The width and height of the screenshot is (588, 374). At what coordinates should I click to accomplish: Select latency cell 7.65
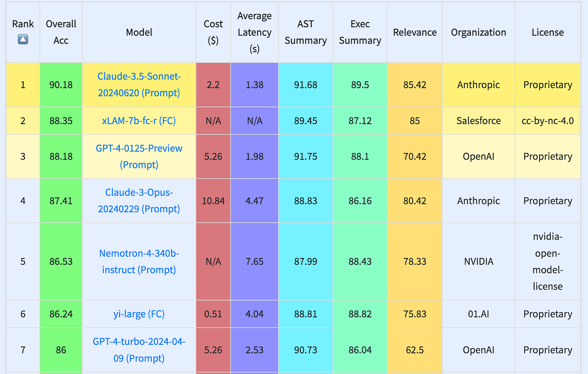[x=254, y=262]
